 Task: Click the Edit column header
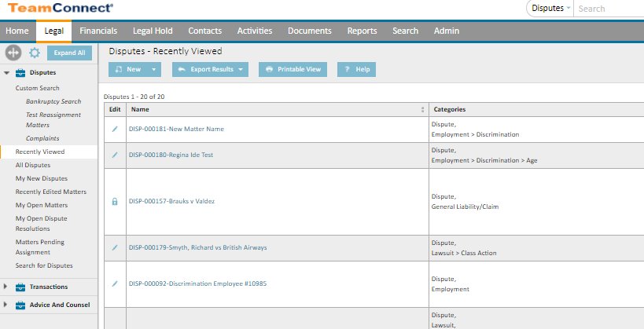coord(115,109)
